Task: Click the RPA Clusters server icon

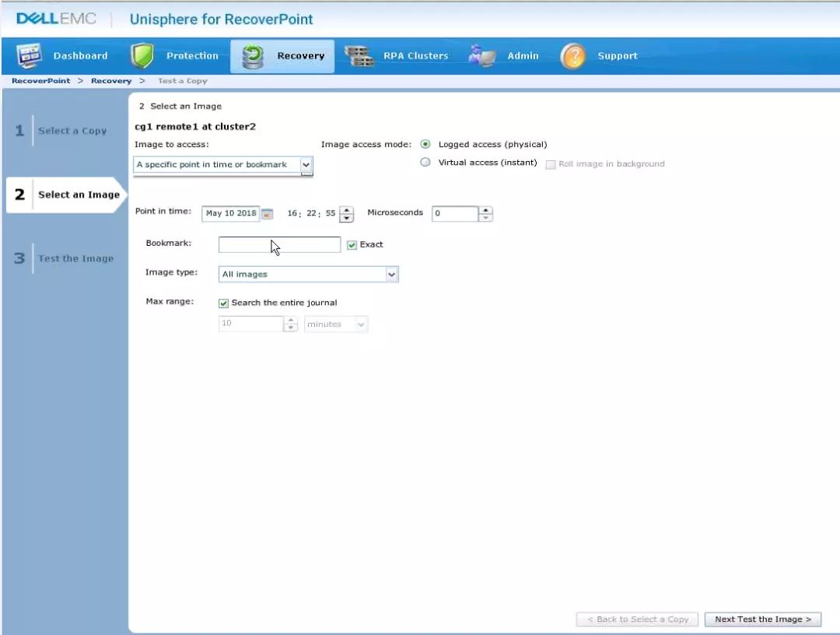Action: tap(359, 56)
